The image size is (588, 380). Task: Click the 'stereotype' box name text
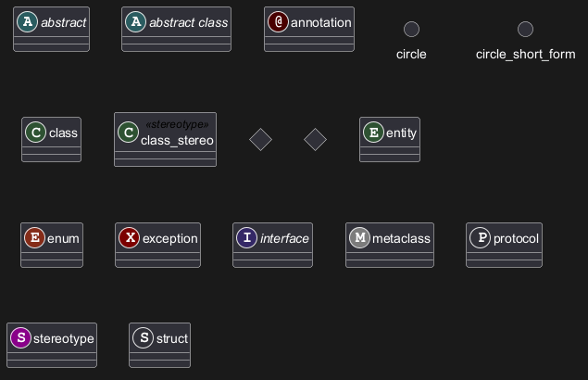click(63, 338)
